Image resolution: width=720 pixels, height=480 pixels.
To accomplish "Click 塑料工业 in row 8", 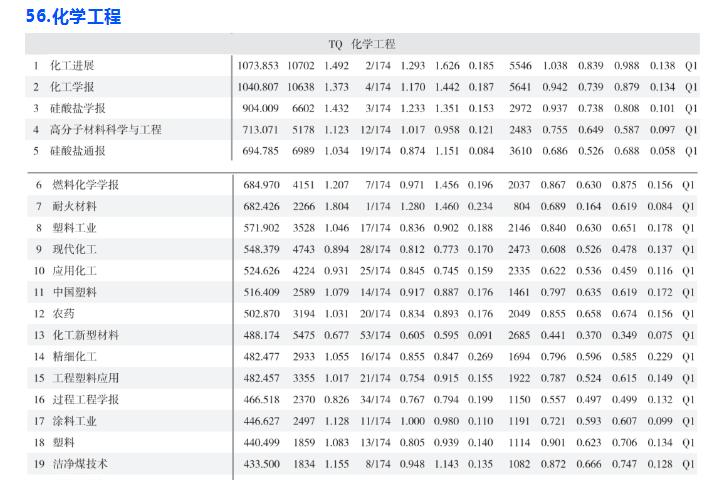I will click(74, 227).
